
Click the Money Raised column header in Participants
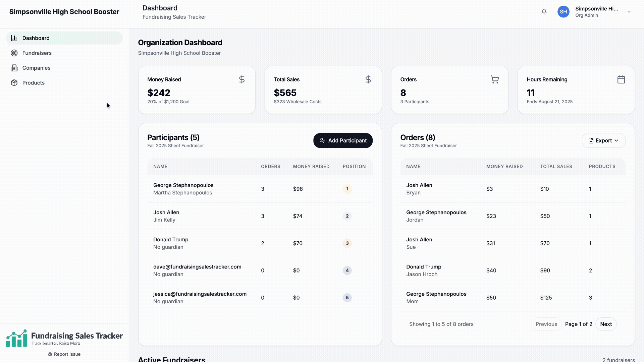coord(311,167)
